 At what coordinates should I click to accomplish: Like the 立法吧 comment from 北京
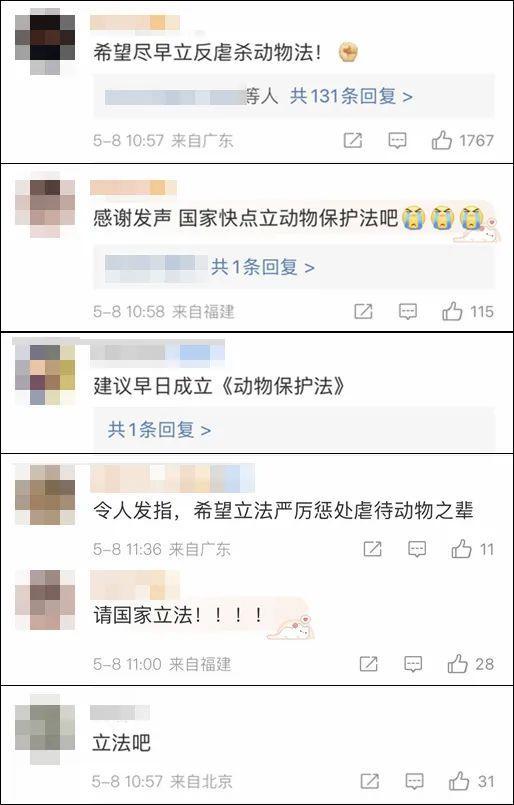(459, 781)
